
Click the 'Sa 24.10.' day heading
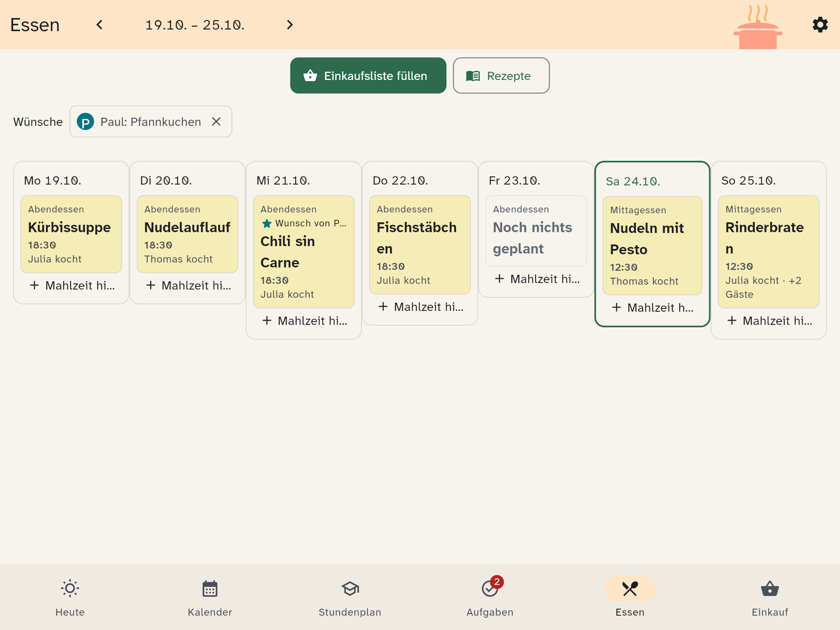tap(633, 181)
